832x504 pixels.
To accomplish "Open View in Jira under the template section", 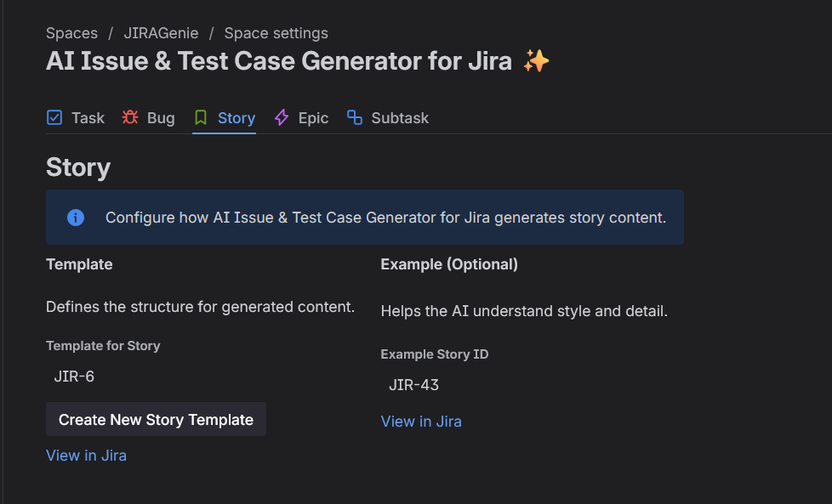I will 86,455.
